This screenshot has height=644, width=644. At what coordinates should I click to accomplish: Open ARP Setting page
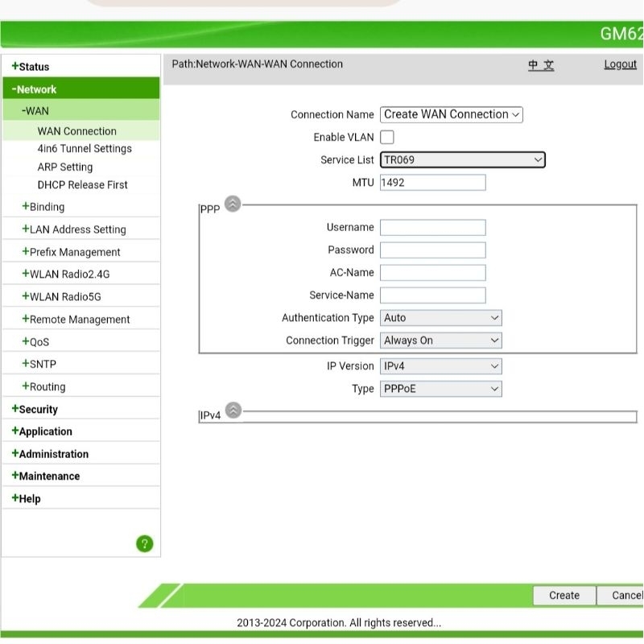(65, 167)
